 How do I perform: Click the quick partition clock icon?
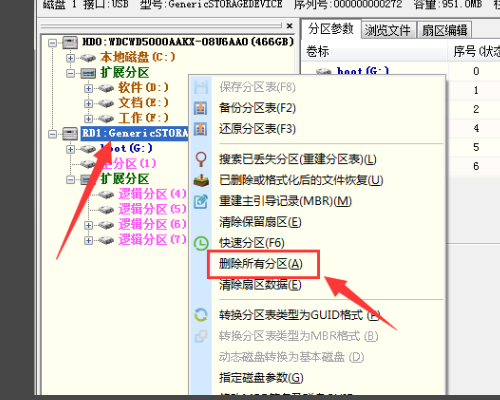coord(201,243)
